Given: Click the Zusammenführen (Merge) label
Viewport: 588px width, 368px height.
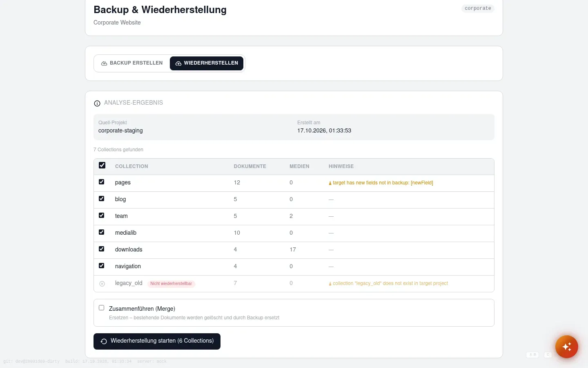Looking at the screenshot, I should point(142,309).
